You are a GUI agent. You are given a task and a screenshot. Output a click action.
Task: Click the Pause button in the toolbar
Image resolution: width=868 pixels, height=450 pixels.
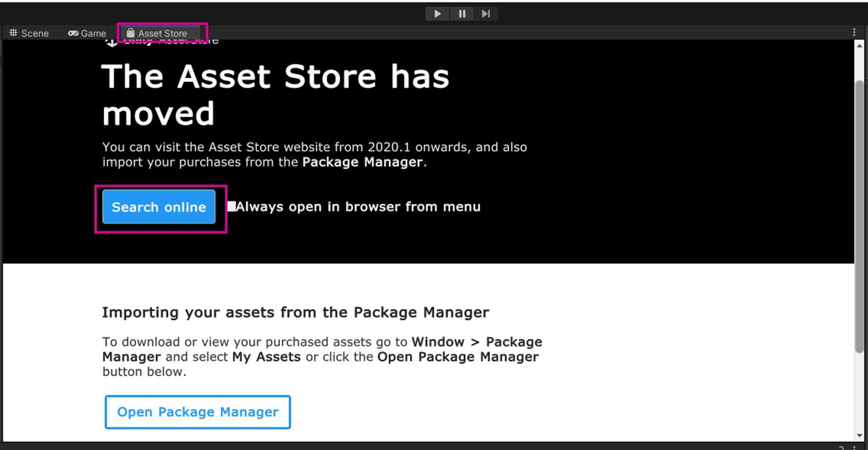462,14
